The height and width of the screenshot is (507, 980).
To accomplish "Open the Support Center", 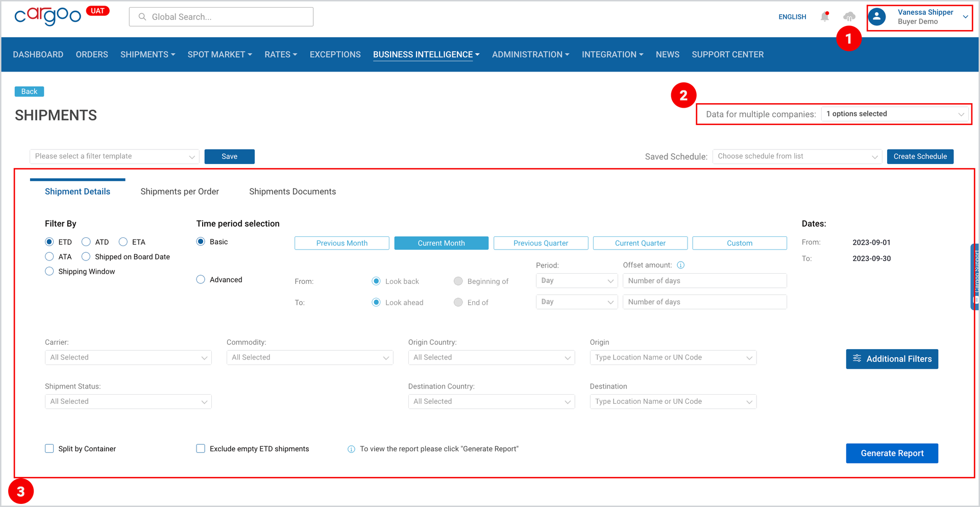I will click(728, 55).
